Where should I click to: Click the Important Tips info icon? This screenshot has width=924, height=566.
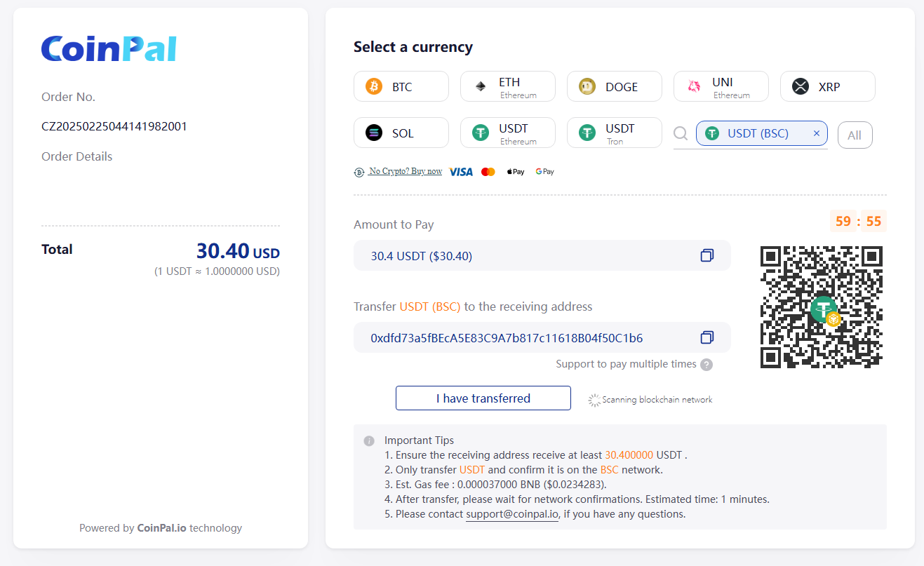(x=369, y=441)
